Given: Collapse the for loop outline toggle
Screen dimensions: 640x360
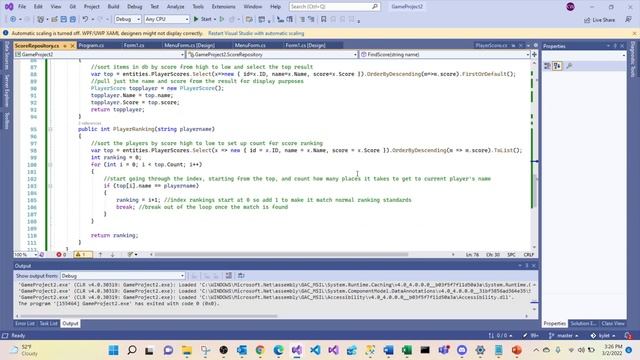Looking at the screenshot, I should pyautogui.click(x=51, y=164).
